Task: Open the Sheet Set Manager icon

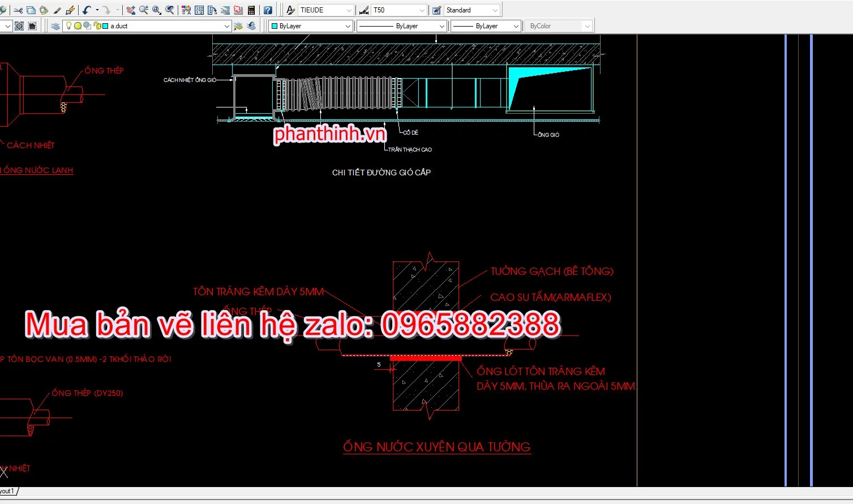Action: pyautogui.click(x=225, y=10)
